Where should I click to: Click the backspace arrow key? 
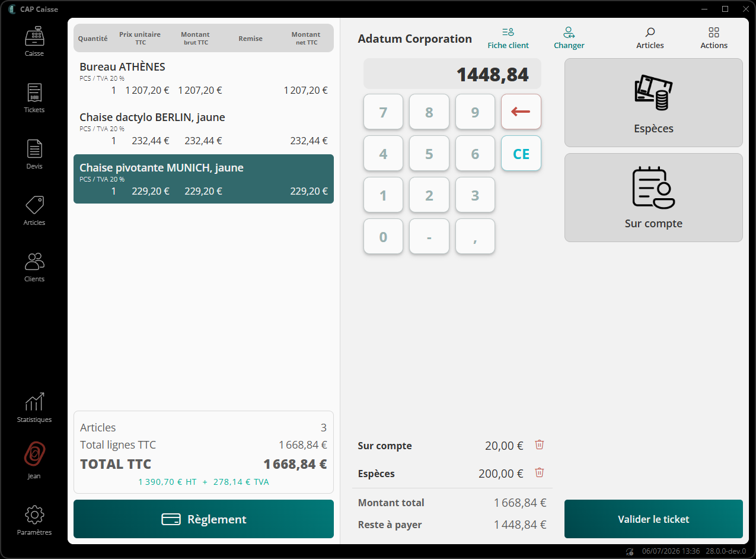click(521, 112)
